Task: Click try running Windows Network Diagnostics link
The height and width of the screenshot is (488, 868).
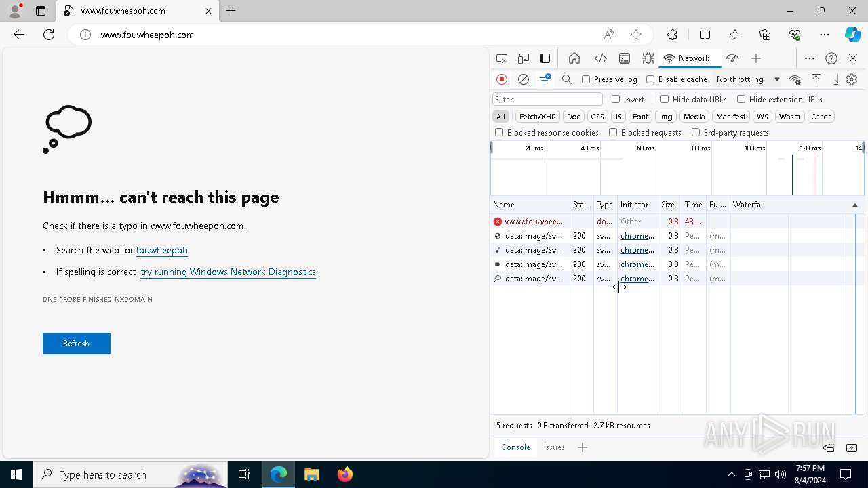Action: (228, 272)
